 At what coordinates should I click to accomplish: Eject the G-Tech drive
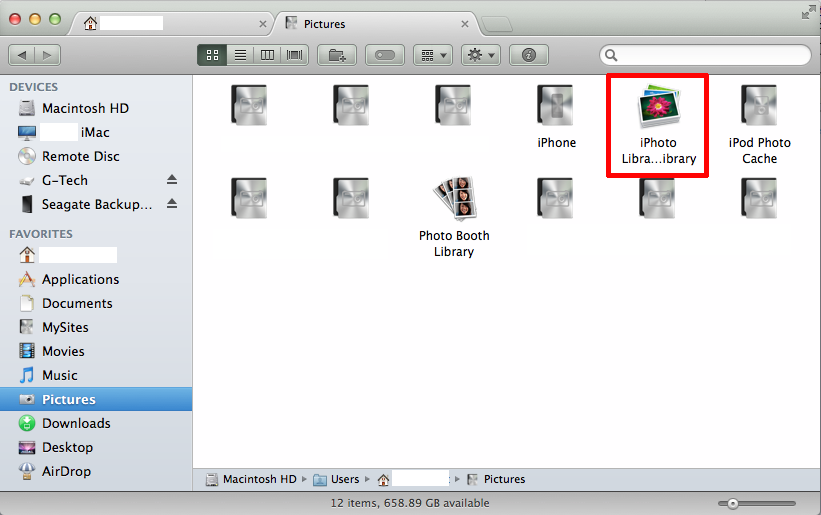point(172,180)
